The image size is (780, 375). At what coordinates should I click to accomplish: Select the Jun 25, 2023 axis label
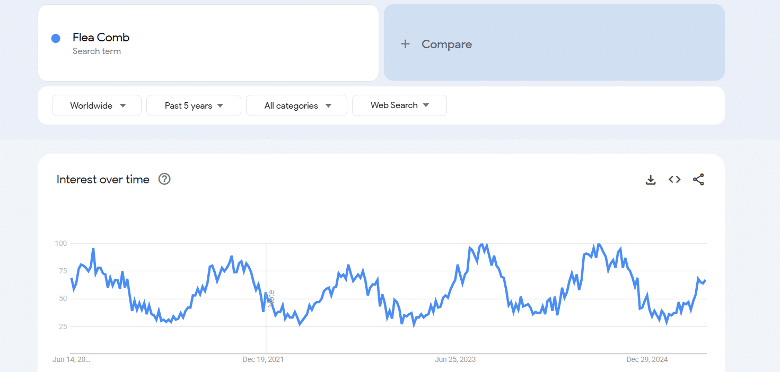[x=455, y=359]
